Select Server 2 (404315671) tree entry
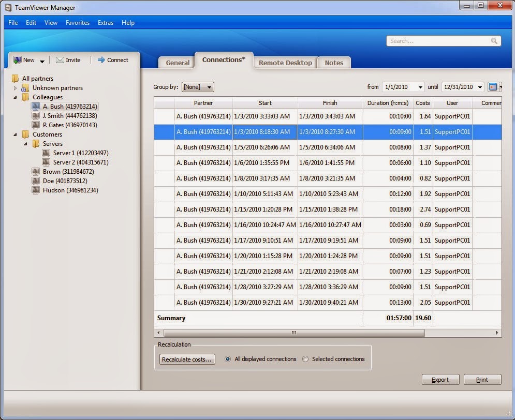 [x=81, y=162]
